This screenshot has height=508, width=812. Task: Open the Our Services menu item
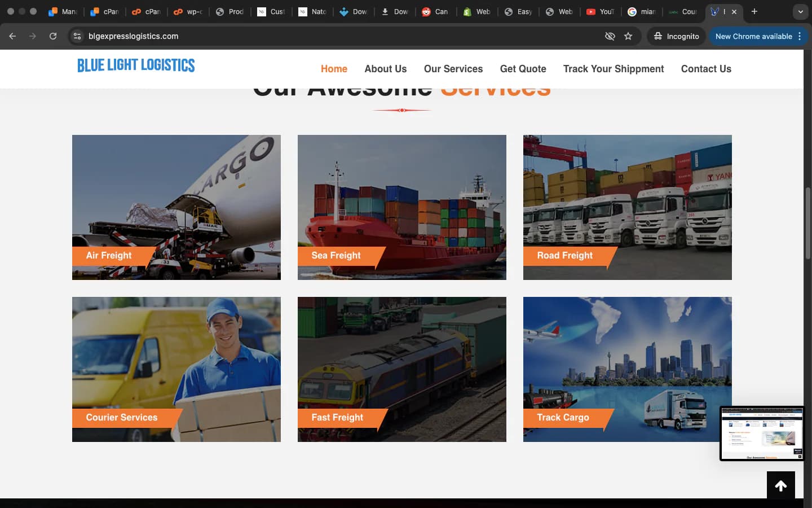453,69
